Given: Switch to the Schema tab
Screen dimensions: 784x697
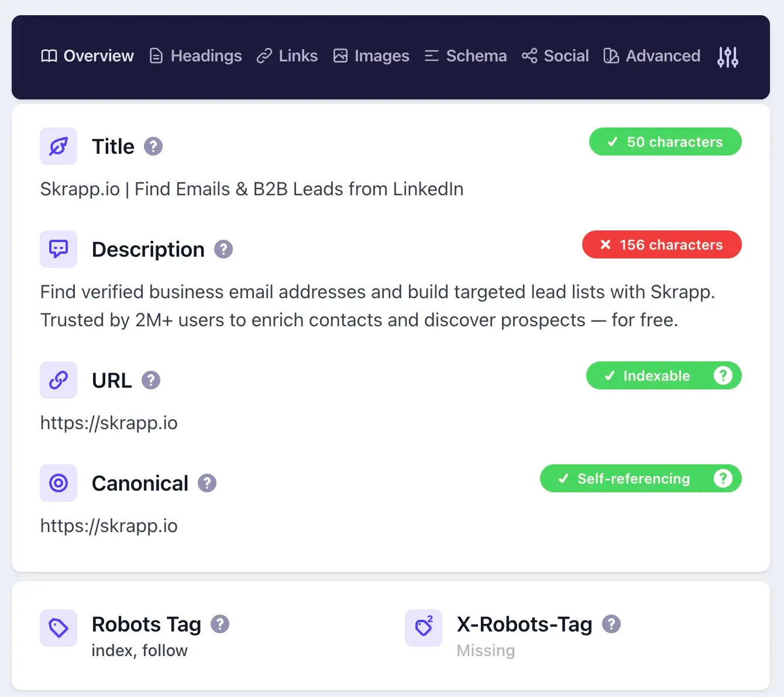Looking at the screenshot, I should [465, 56].
